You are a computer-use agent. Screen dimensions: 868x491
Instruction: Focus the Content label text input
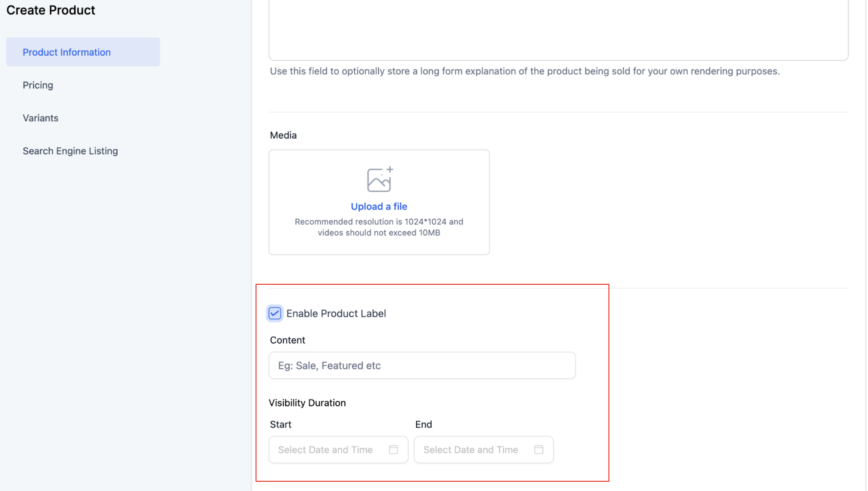coord(422,365)
